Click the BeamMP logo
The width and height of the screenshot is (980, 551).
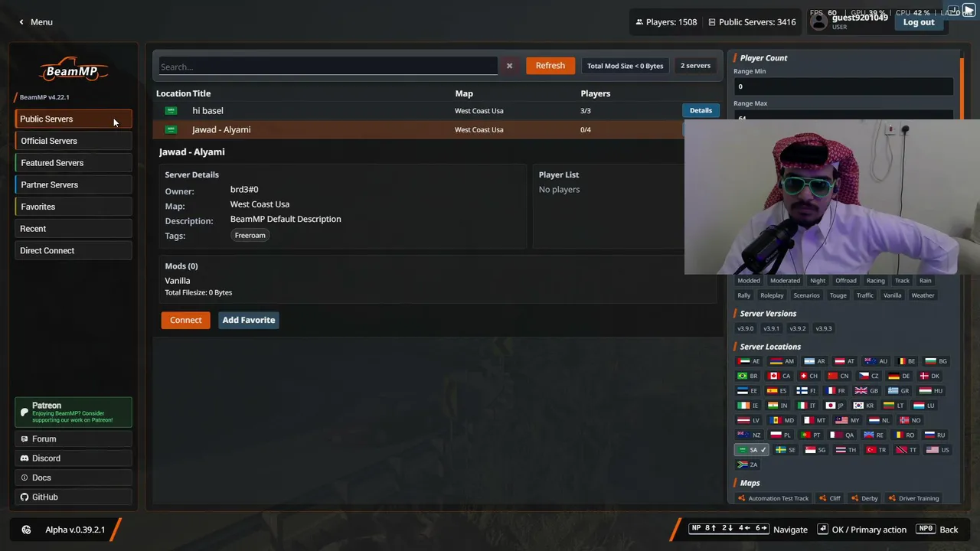click(73, 70)
